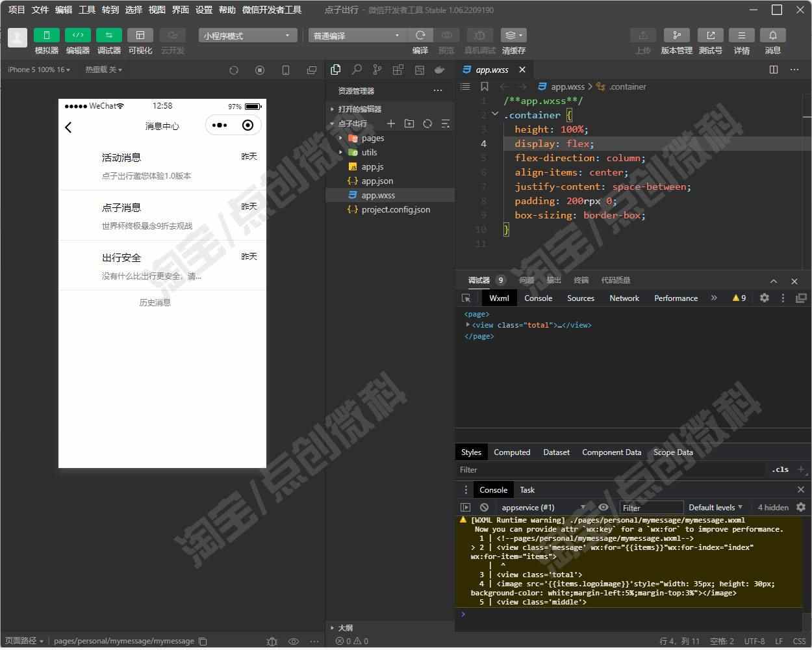Open the extensions icon in sidebar
Image resolution: width=812 pixels, height=650 pixels.
tap(398, 70)
